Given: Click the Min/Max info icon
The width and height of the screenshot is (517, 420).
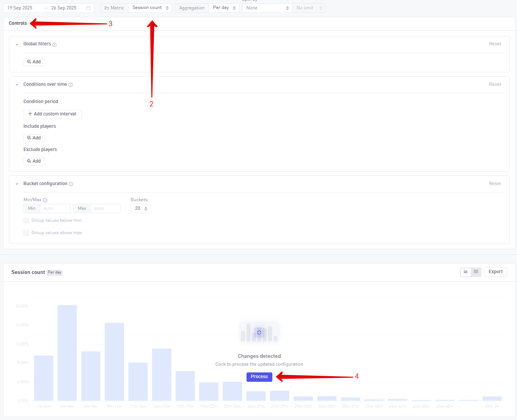Looking at the screenshot, I should [45, 200].
